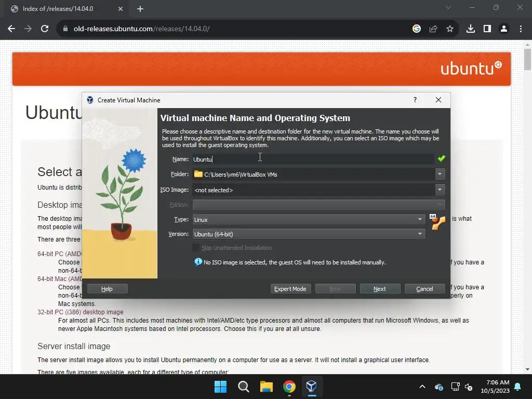Click the VirtualBox icon in the taskbar
The height and width of the screenshot is (399, 532).
point(312,387)
